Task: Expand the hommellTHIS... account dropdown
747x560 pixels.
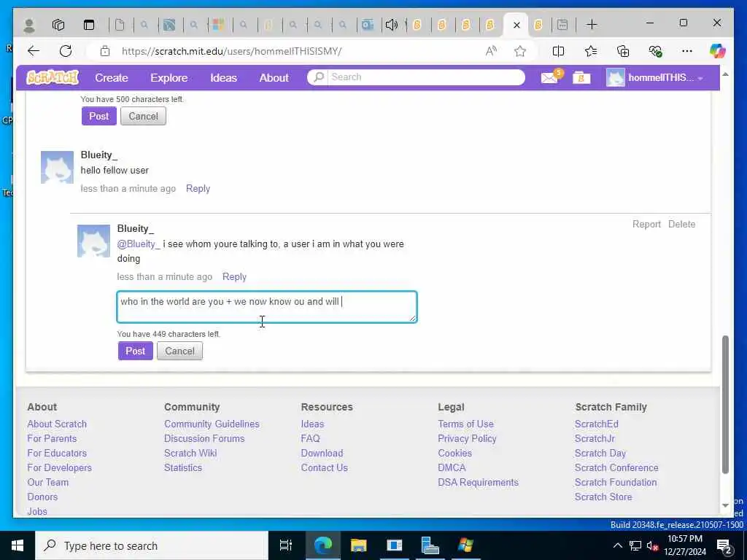Action: pos(654,77)
